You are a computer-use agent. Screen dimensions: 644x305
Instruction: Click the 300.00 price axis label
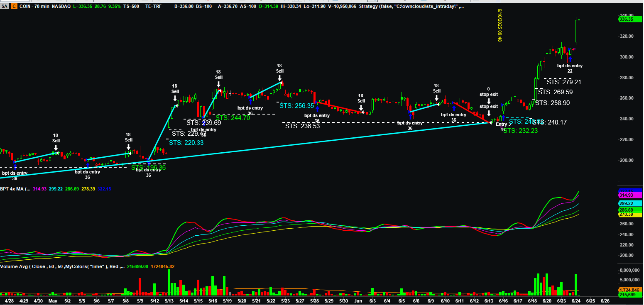point(627,57)
